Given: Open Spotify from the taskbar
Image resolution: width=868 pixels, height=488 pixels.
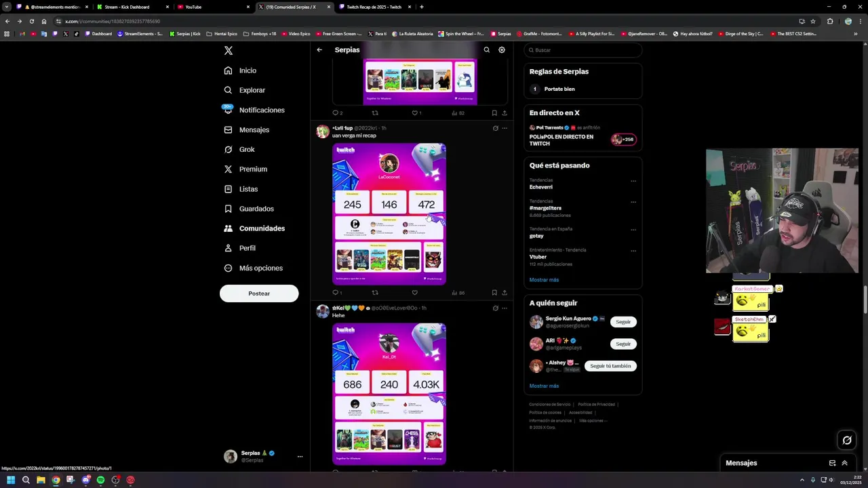Looking at the screenshot, I should click(100, 480).
